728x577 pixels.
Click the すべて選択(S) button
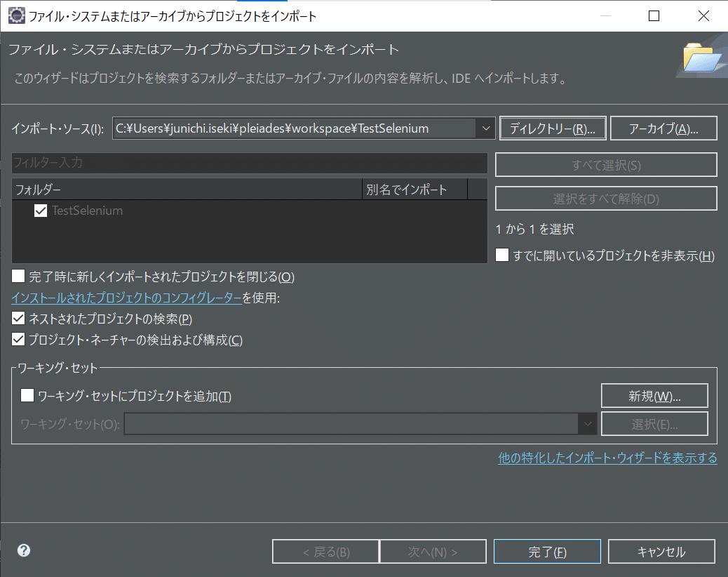[606, 165]
